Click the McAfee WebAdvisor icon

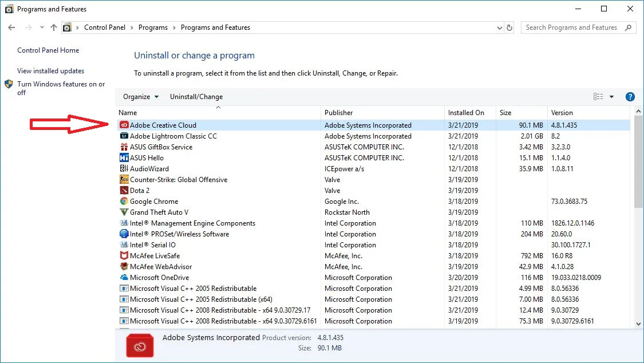(124, 266)
